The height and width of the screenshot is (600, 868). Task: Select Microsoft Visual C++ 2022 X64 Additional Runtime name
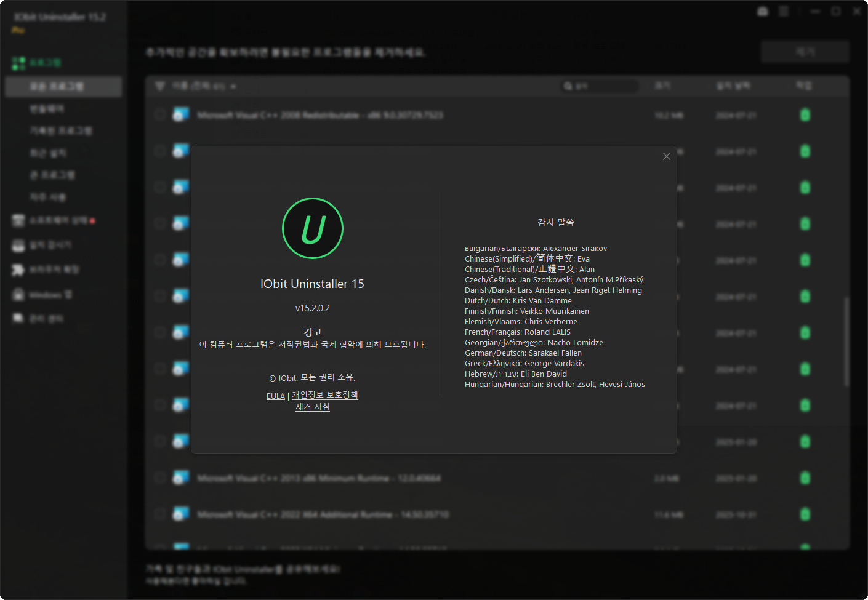click(323, 514)
